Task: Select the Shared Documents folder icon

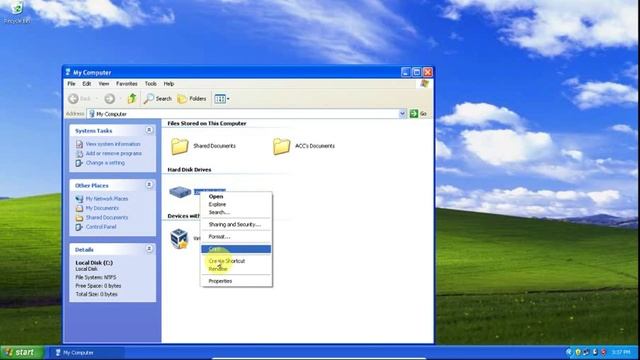Action: [180, 146]
